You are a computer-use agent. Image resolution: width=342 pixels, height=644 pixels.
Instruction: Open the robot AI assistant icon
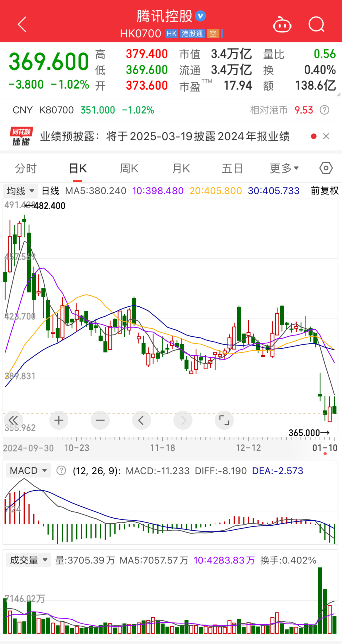tap(282, 25)
